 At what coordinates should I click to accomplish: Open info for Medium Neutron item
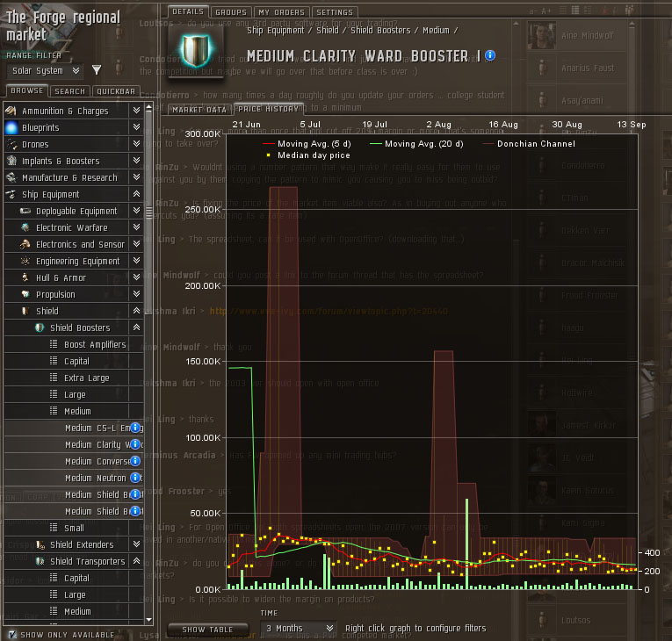[135, 478]
